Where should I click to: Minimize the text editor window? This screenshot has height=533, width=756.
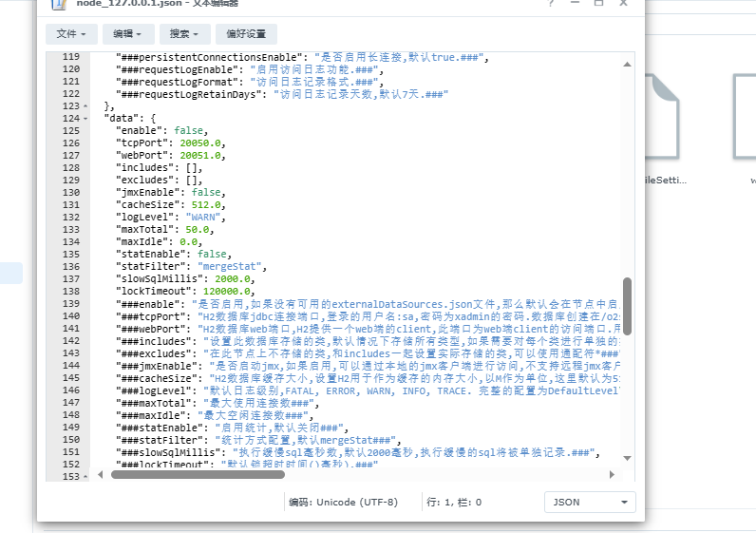(575, 3)
